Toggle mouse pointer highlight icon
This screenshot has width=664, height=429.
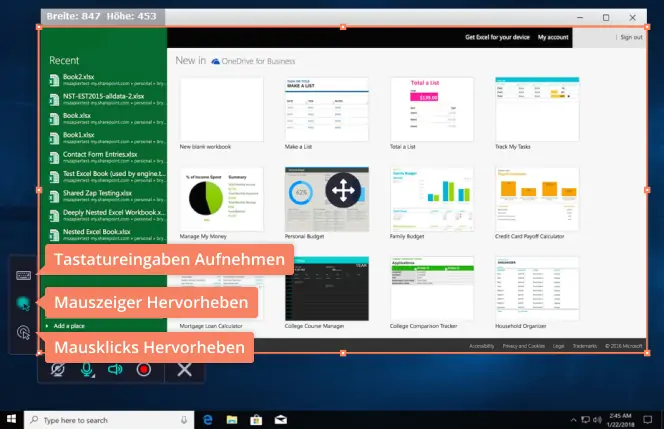tap(23, 303)
